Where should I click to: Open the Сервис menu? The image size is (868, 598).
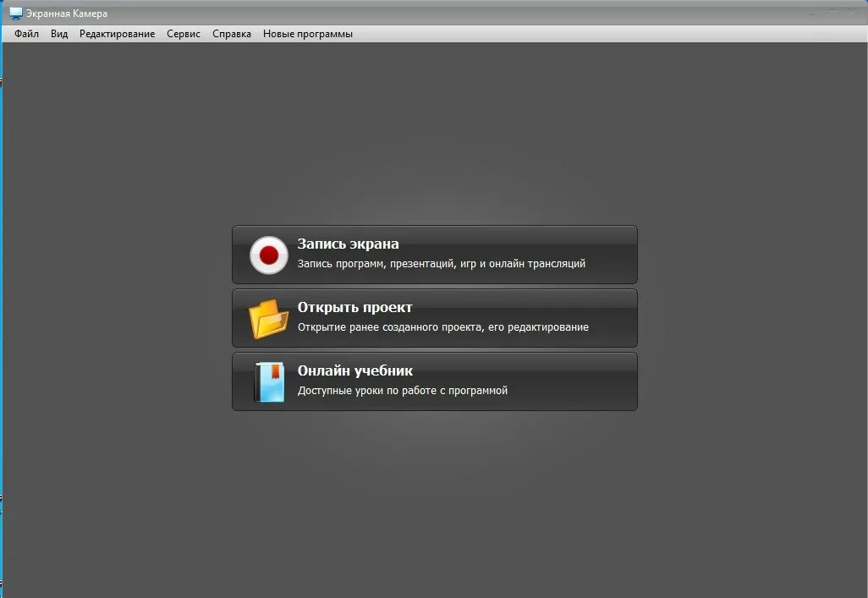click(x=184, y=34)
